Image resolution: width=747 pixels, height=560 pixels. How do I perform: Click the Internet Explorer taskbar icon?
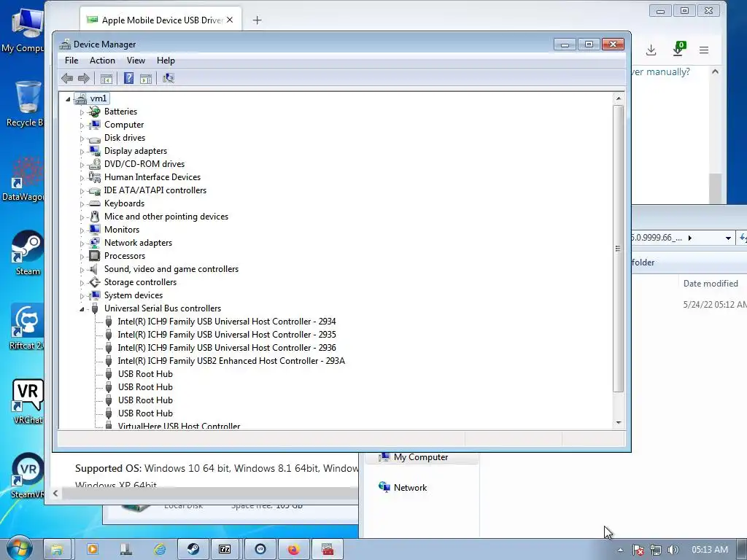pos(160,550)
